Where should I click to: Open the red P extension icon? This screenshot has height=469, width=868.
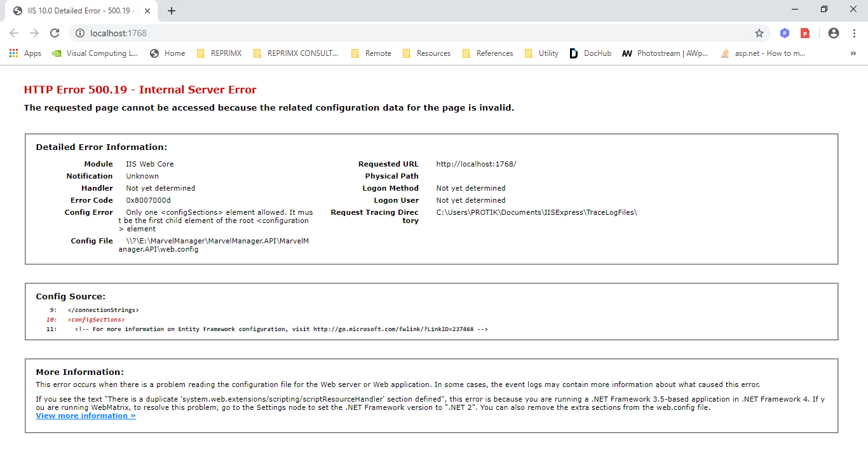click(x=805, y=33)
